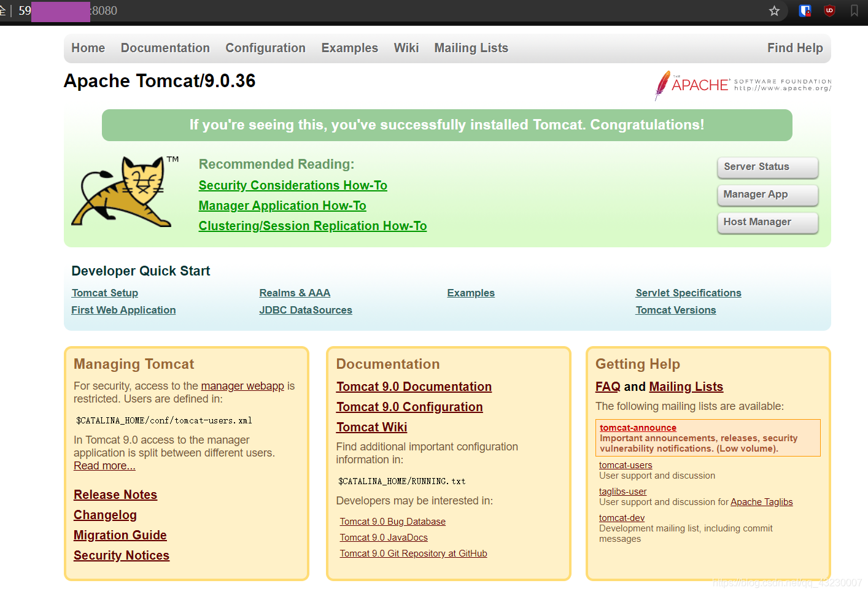Open Configuration in the navigation bar
This screenshot has height=594, width=868.
(265, 48)
